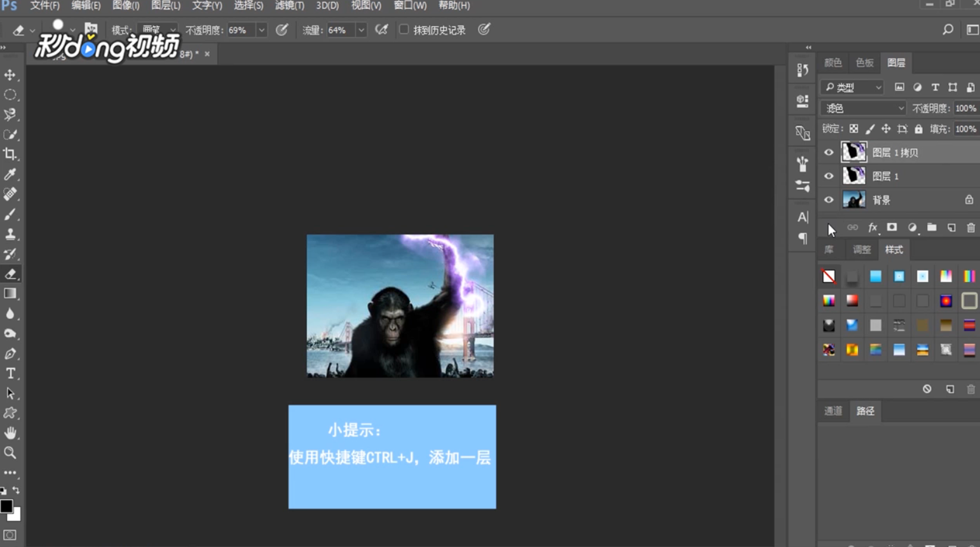Select the Type tool
The width and height of the screenshot is (980, 547).
pos(10,374)
